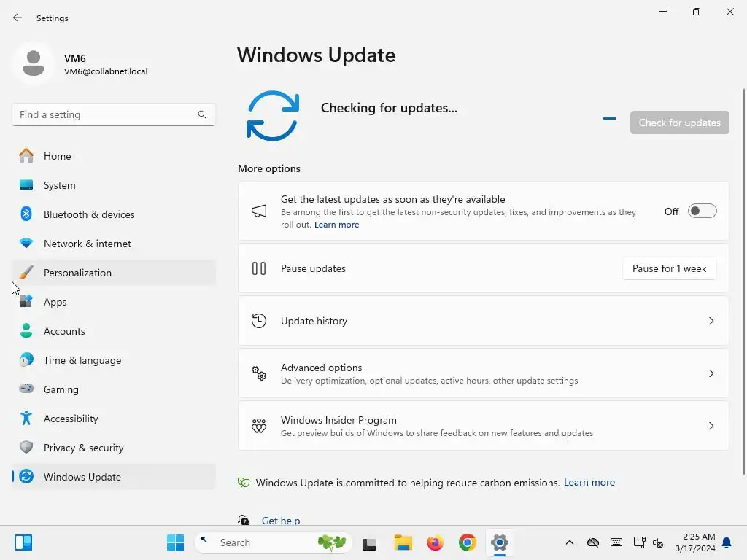The image size is (747, 560).
Task: Click the pause bars icon
Action: coord(259,268)
